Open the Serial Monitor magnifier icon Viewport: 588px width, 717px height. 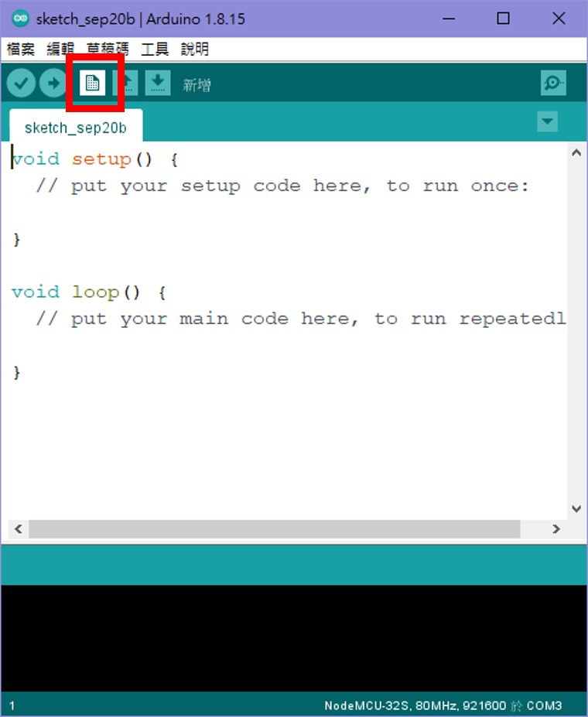click(553, 83)
